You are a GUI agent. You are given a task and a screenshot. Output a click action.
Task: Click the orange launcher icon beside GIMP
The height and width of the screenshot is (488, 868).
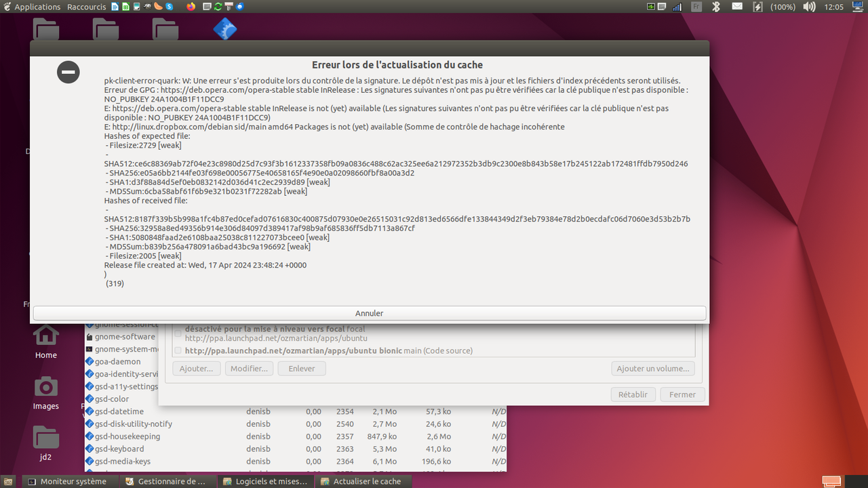click(x=158, y=7)
